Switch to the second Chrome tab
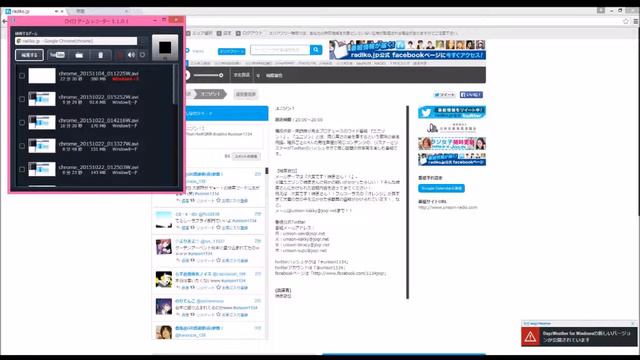 pyautogui.click(x=98, y=11)
